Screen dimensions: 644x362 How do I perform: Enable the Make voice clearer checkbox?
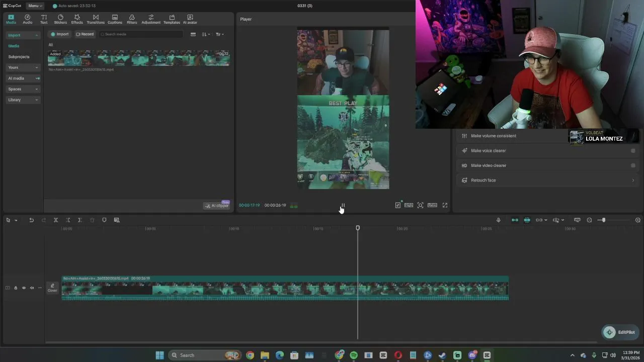[x=633, y=151]
